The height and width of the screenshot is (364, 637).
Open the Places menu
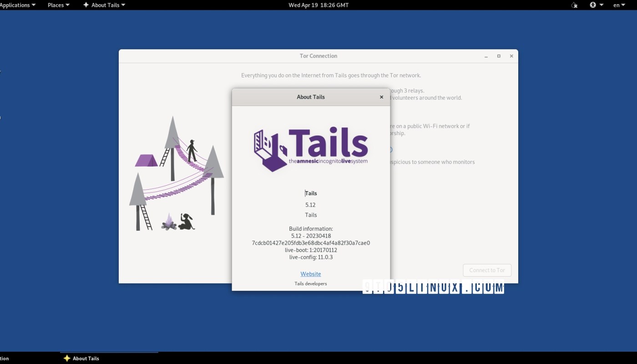[x=59, y=5]
